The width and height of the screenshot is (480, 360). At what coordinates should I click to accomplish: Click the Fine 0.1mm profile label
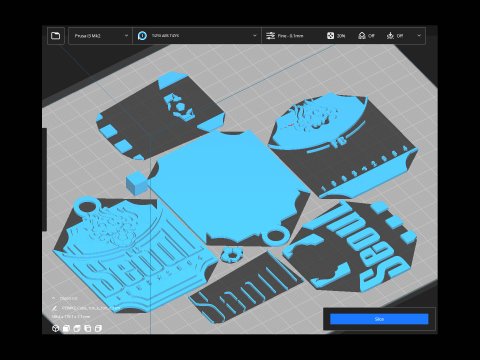[291, 36]
